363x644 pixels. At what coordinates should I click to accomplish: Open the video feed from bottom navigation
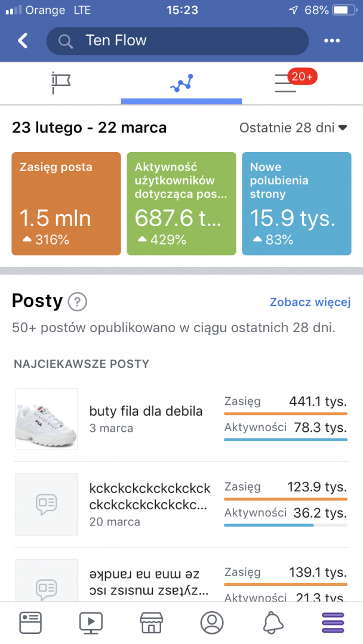point(91,622)
